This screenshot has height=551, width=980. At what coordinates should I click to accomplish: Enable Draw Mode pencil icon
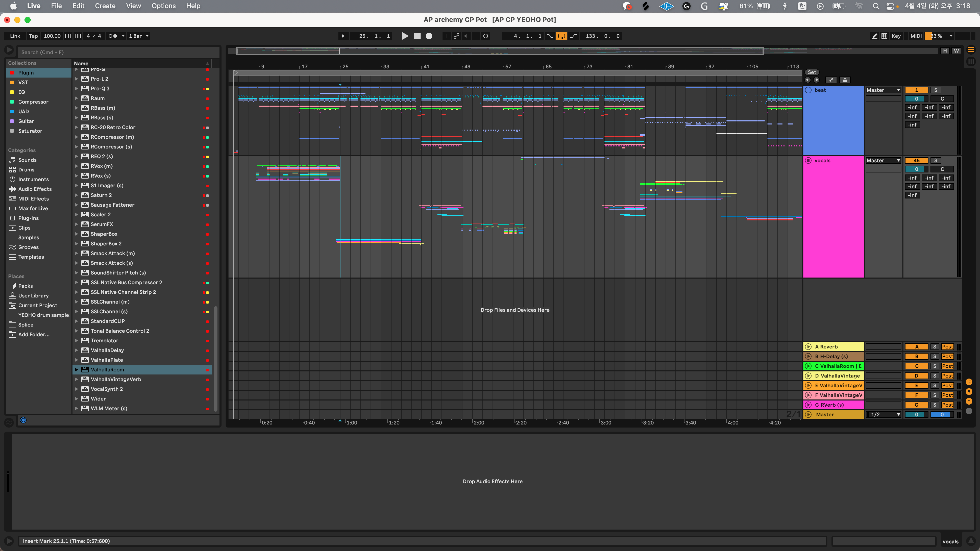click(x=875, y=36)
